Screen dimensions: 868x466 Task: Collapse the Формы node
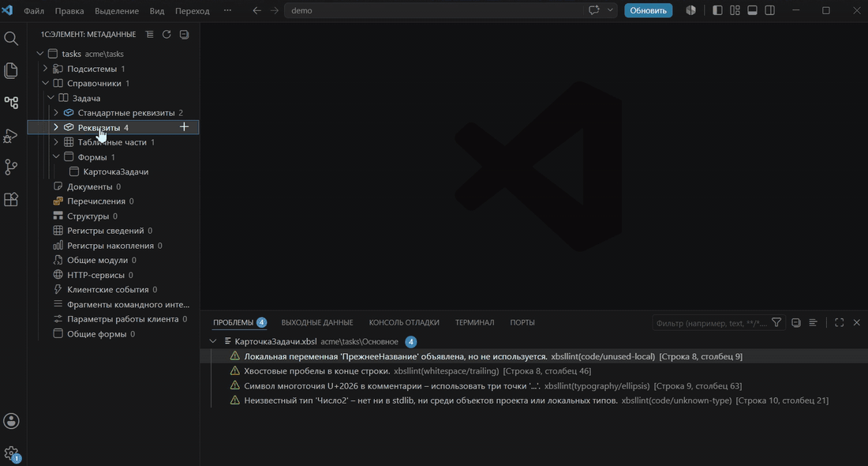pyautogui.click(x=56, y=157)
